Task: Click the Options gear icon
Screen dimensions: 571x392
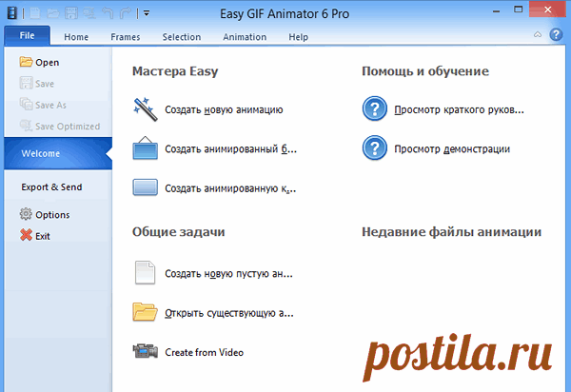Action: click(26, 214)
